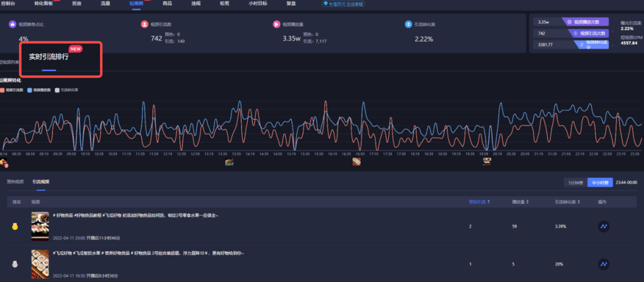The height and width of the screenshot is (282, 644).
Task: Click the 曝光引流率 2.22% value
Action: (627, 29)
